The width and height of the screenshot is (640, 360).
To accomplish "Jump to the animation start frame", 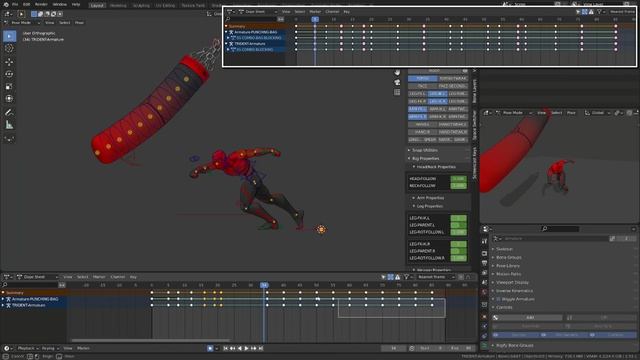I will [225, 348].
